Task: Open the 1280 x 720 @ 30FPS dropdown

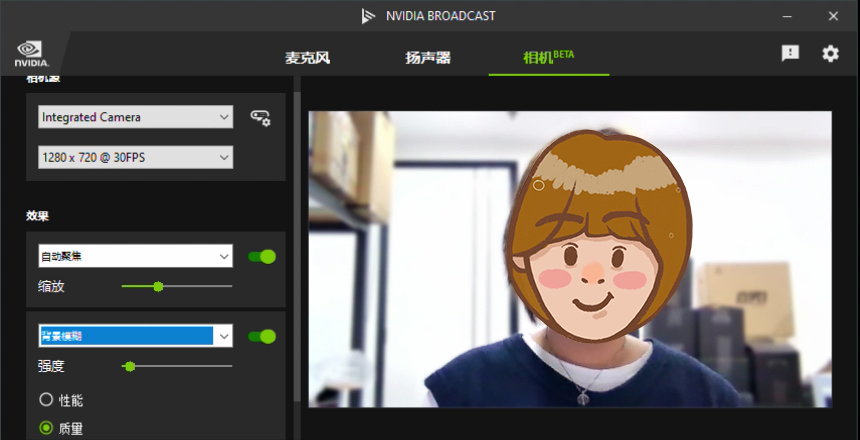Action: click(x=135, y=157)
